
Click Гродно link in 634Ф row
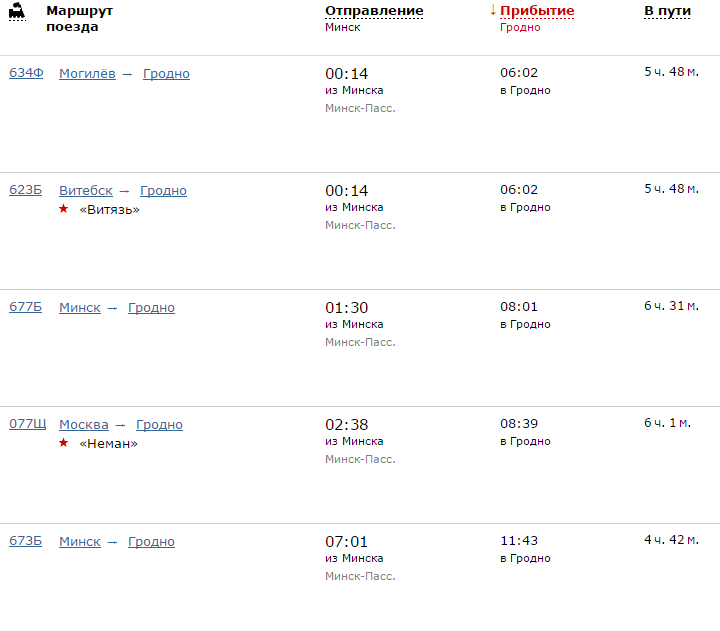click(166, 74)
